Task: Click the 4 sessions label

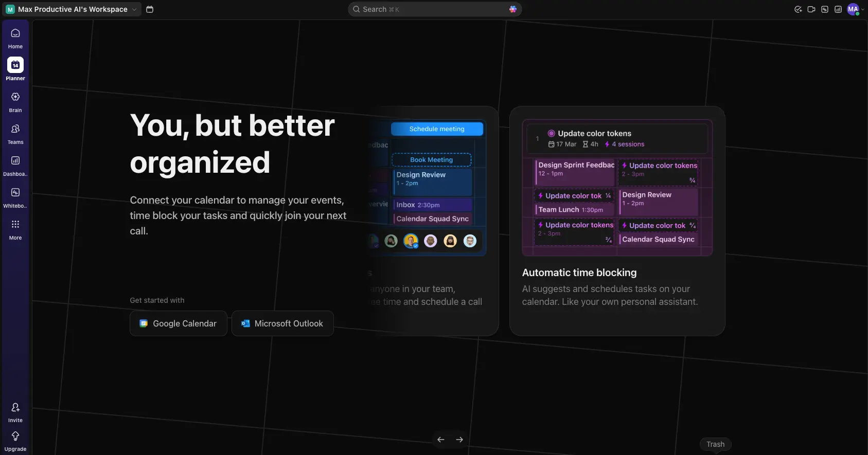Action: point(625,144)
